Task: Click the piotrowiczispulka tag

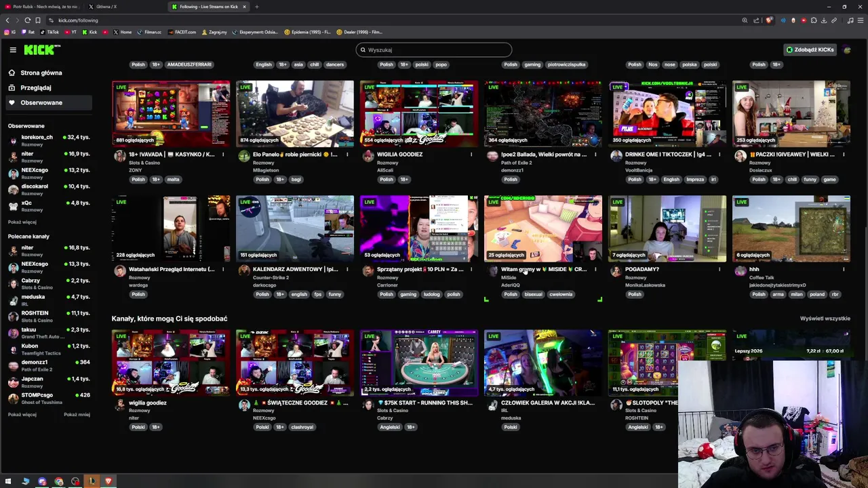Action: click(566, 64)
